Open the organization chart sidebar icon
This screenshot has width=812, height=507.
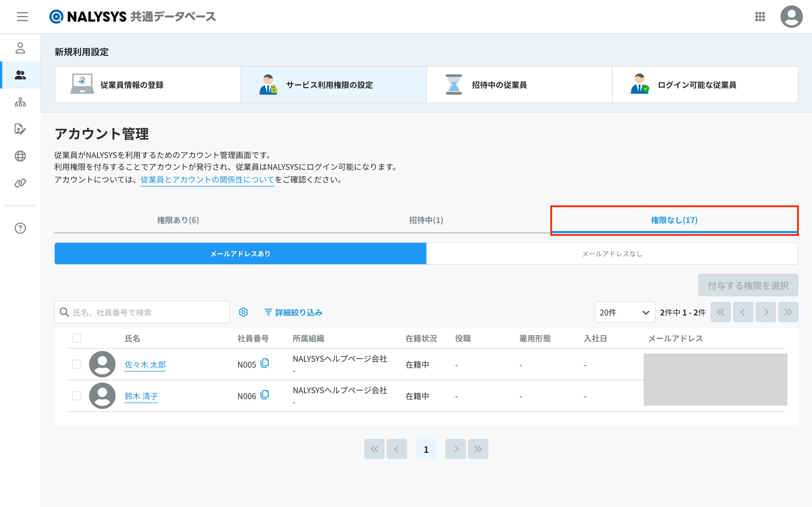pyautogui.click(x=20, y=102)
